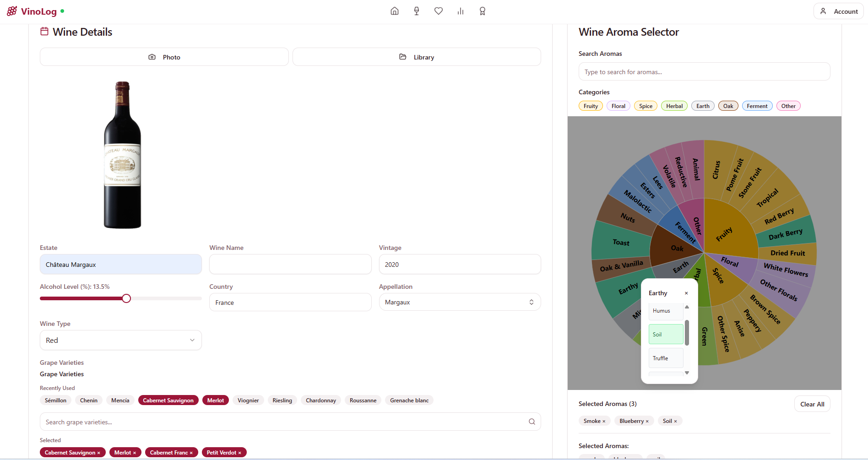Image resolution: width=868 pixels, height=460 pixels.
Task: Click search magnifier in grape varieties field
Action: click(532, 422)
